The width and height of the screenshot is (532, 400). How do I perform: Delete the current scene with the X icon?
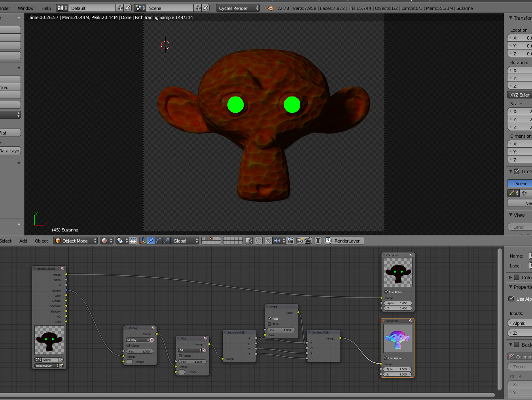tap(205, 8)
